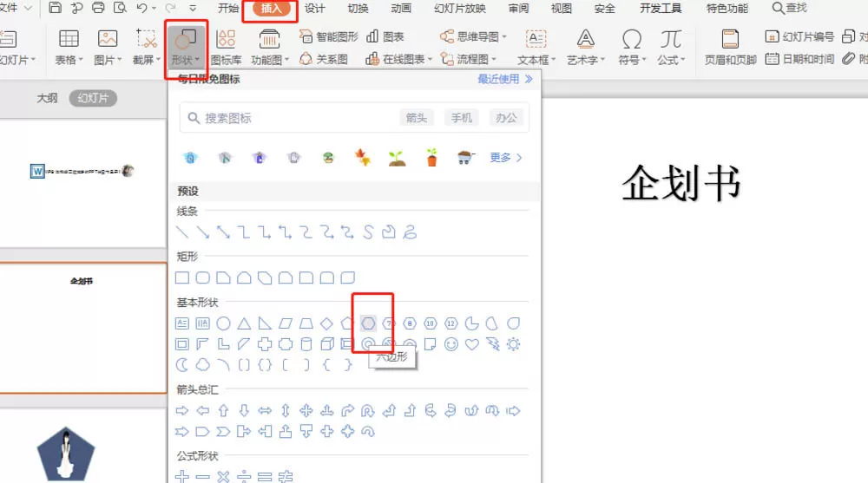The height and width of the screenshot is (483, 868).
Task: Click the 幻灯片编号 slide number button
Action: [799, 36]
